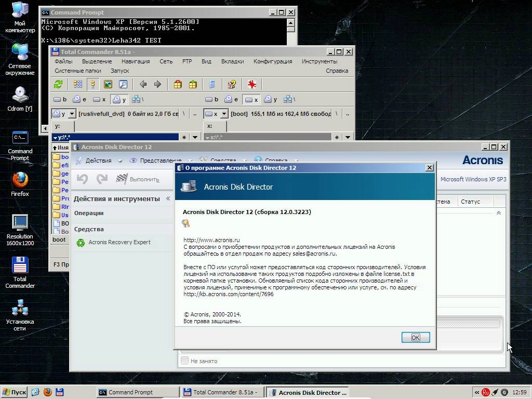Click the help question icon in Total Commander toolbar
This screenshot has height=399, width=532.
(x=232, y=85)
